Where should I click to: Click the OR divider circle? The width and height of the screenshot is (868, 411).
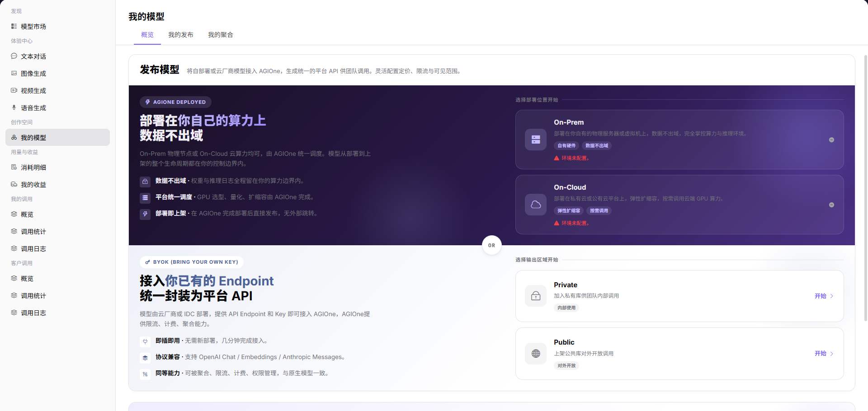click(492, 245)
